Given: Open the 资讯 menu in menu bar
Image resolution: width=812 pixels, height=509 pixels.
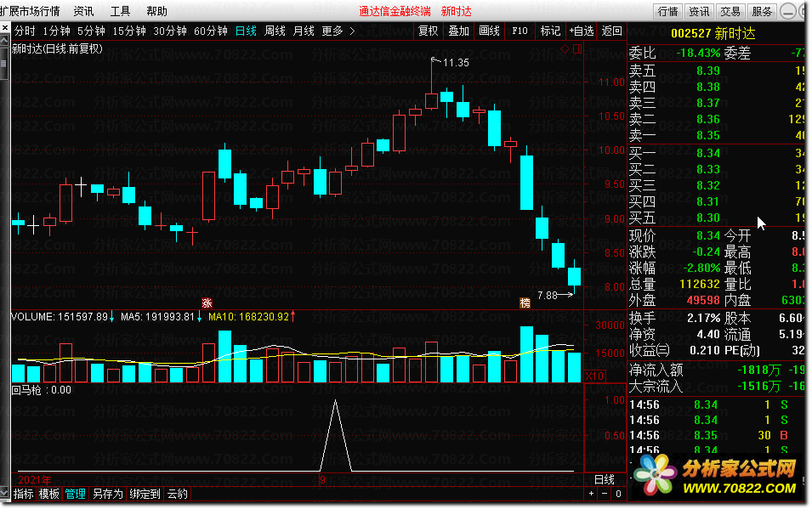Looking at the screenshot, I should [84, 11].
